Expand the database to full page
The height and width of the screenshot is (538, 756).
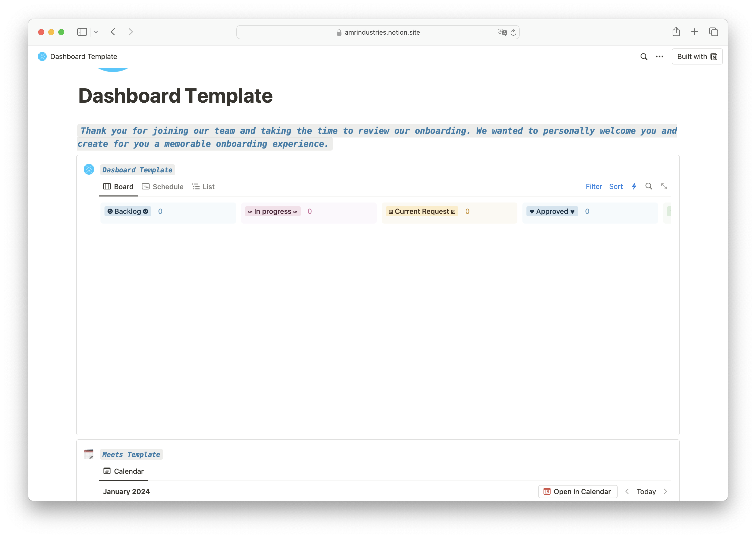pos(664,186)
